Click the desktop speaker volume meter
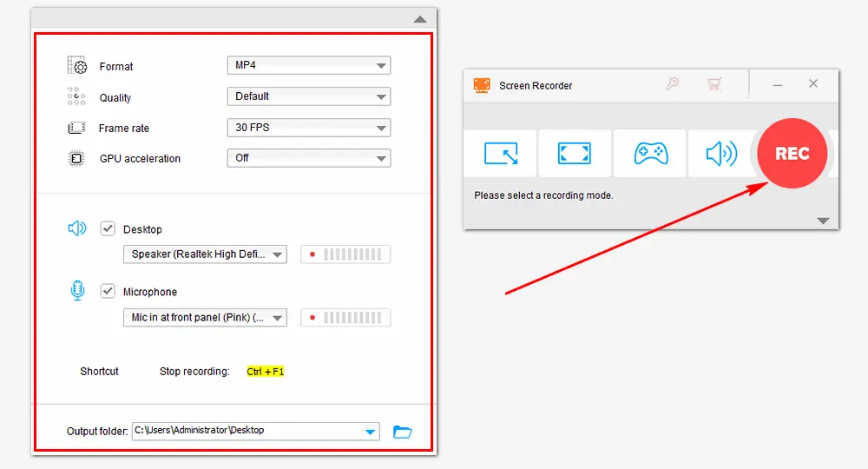This screenshot has height=469, width=868. point(345,254)
